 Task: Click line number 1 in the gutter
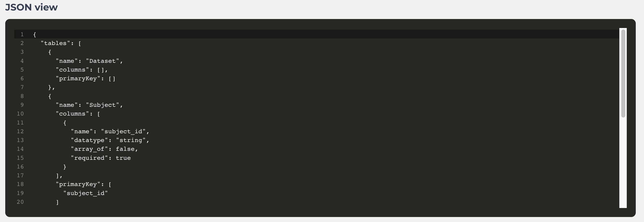22,34
